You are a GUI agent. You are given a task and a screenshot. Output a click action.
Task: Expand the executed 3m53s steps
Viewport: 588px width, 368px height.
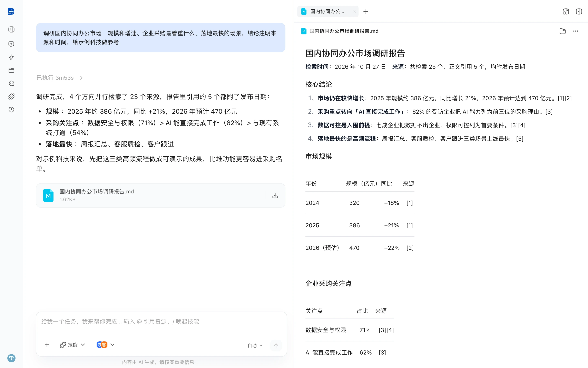click(60, 78)
